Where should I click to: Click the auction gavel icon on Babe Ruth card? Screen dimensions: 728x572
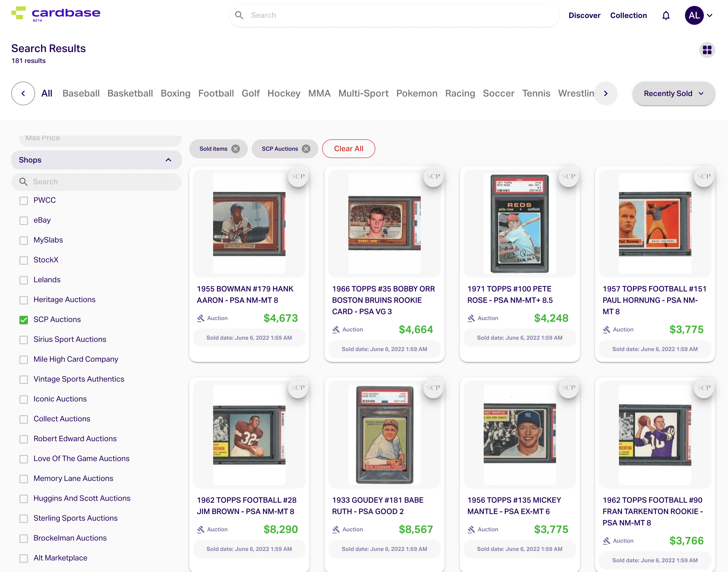(x=336, y=529)
